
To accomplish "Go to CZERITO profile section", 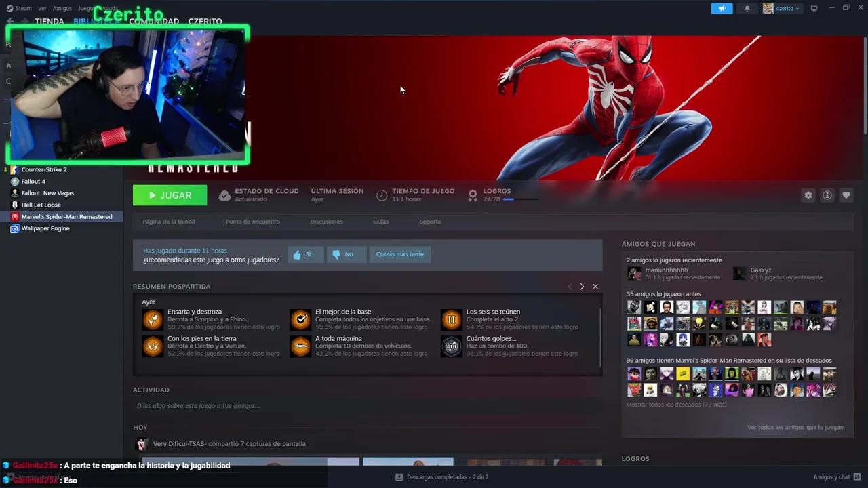I will (x=205, y=22).
